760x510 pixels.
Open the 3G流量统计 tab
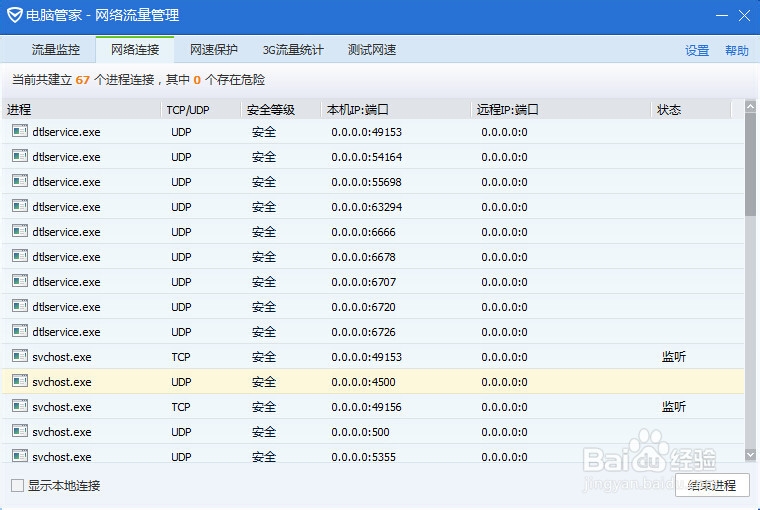tap(293, 49)
